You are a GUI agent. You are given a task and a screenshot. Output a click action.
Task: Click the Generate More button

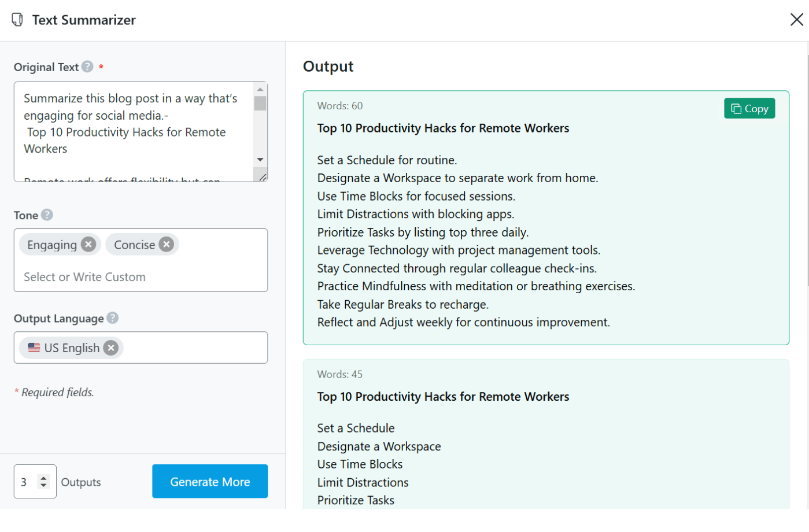tap(210, 481)
